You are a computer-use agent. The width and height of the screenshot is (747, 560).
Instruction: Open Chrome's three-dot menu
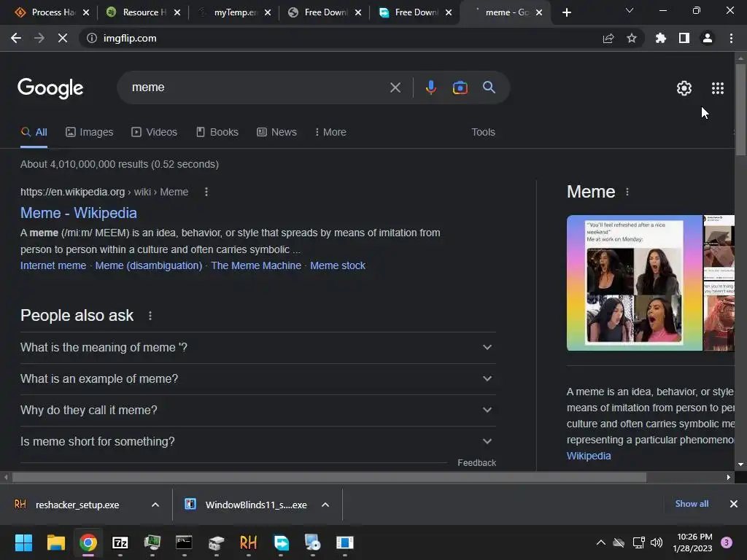[731, 38]
